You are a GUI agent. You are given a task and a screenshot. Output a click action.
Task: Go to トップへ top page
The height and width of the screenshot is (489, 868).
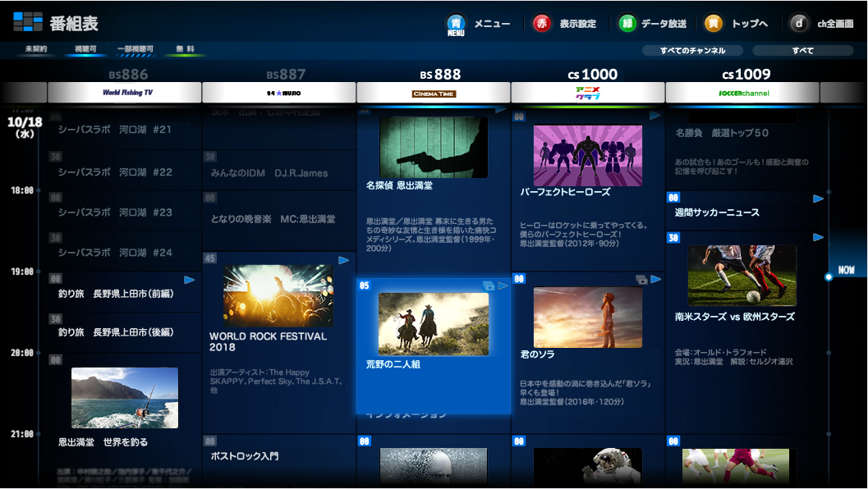coord(750,23)
